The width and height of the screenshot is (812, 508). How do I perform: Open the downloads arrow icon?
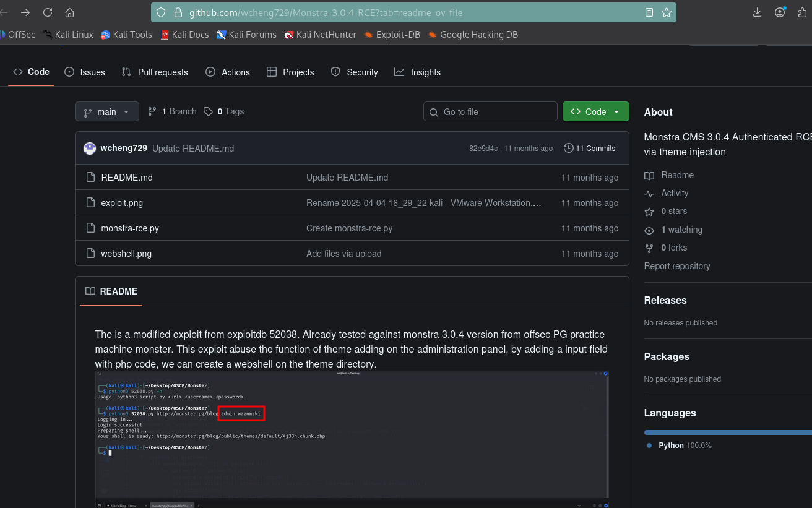tap(757, 12)
